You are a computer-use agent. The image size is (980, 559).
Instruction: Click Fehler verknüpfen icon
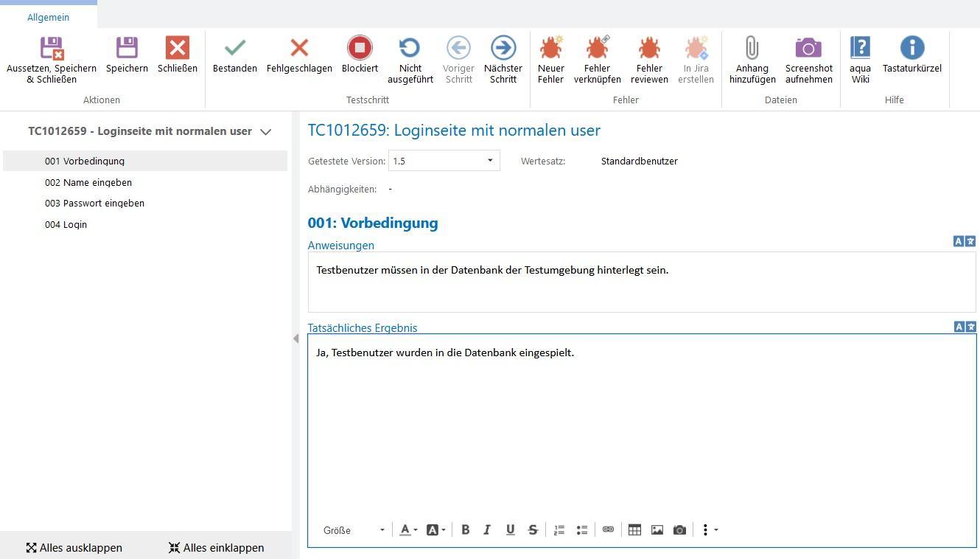point(597,59)
